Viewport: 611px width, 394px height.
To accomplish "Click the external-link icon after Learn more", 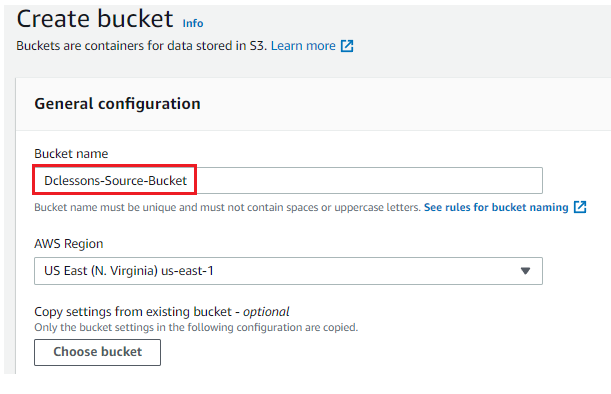I will (x=347, y=46).
